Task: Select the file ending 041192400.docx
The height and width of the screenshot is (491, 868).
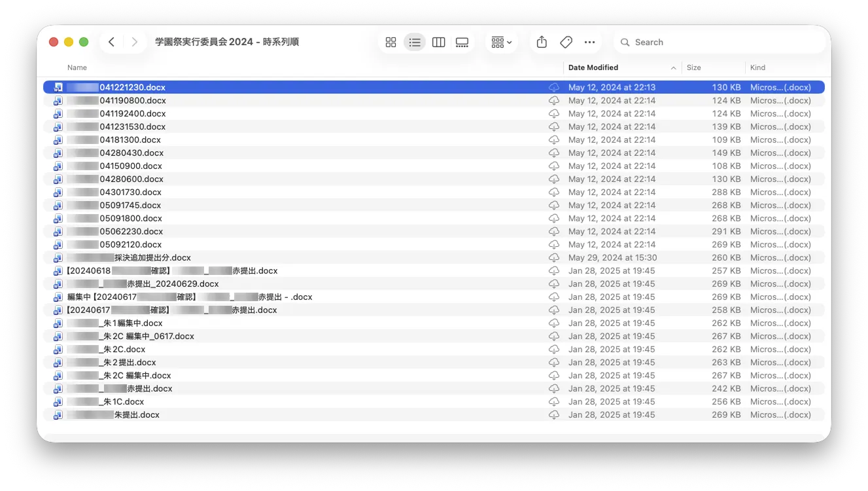Action: tap(434, 113)
